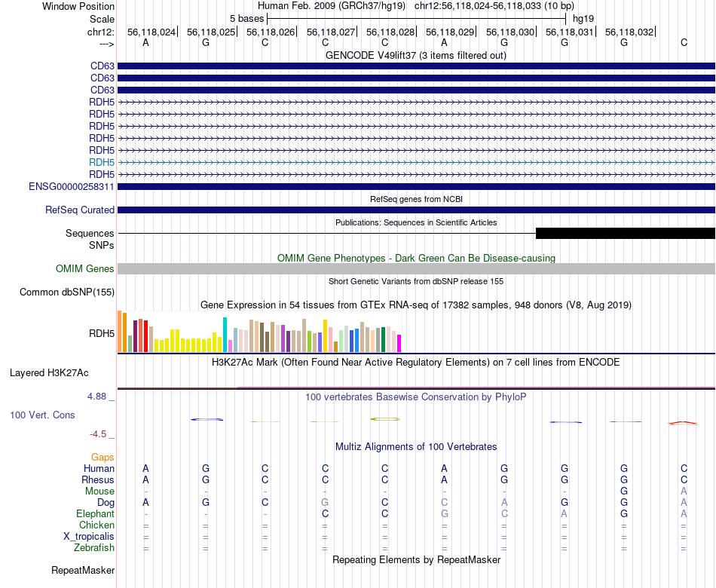Screen dimensions: 716x588
Task: Open the OMIM Gene Phenotypes track title
Action: click(416, 258)
